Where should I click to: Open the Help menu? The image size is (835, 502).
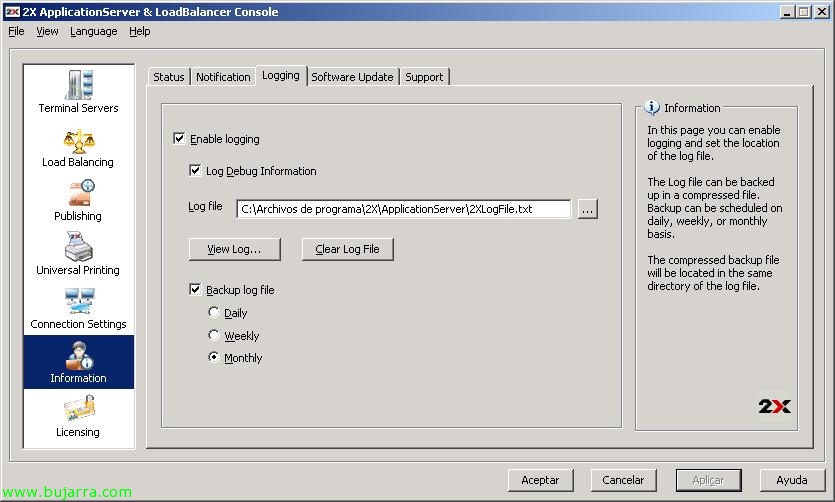(140, 31)
